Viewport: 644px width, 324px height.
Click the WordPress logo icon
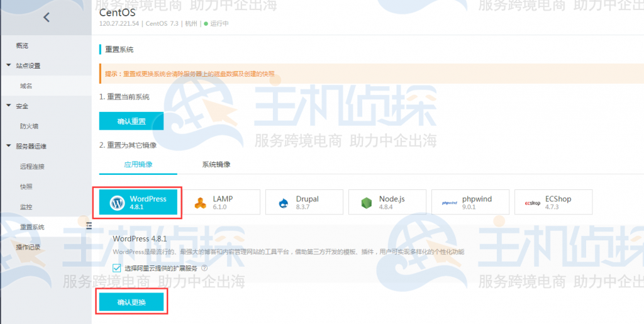[118, 203]
